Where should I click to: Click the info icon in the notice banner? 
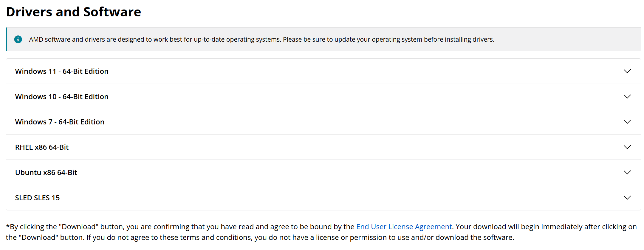(18, 39)
